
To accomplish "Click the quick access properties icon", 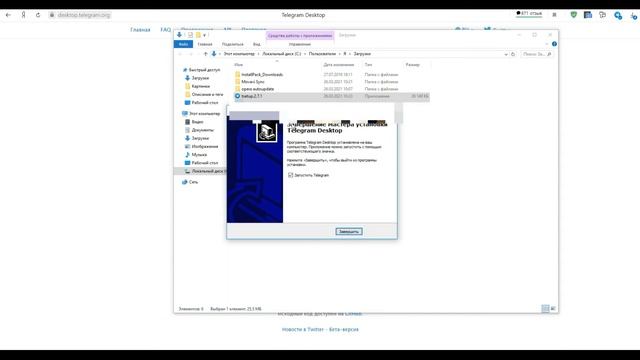I will point(190,35).
